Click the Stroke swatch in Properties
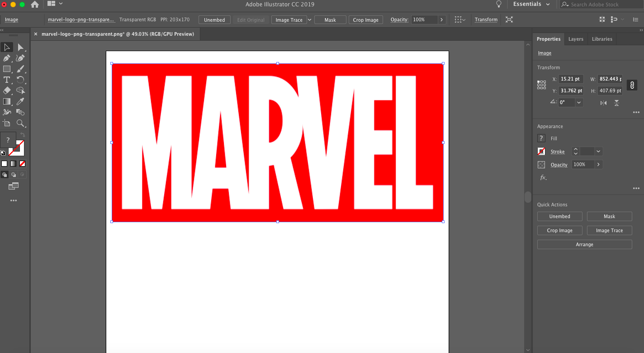This screenshot has width=644, height=353. point(541,152)
